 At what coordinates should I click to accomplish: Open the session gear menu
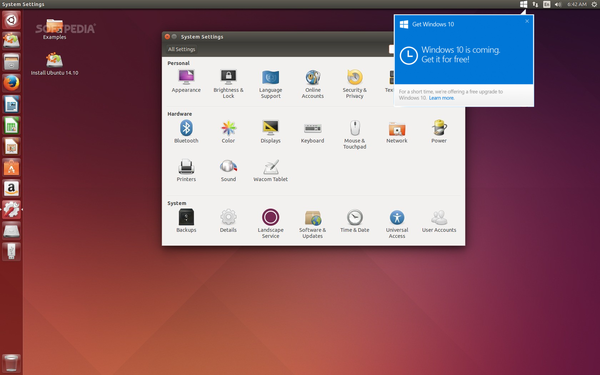[x=594, y=4]
